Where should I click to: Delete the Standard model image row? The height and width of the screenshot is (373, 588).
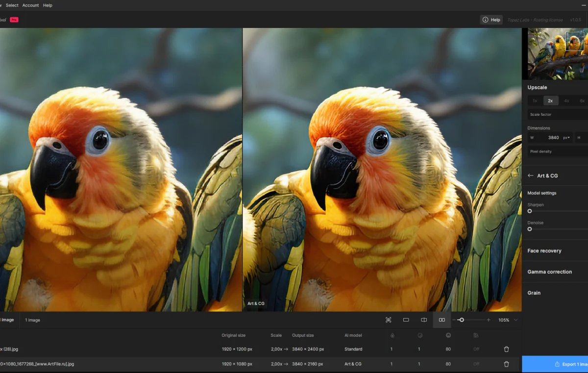tap(506, 349)
